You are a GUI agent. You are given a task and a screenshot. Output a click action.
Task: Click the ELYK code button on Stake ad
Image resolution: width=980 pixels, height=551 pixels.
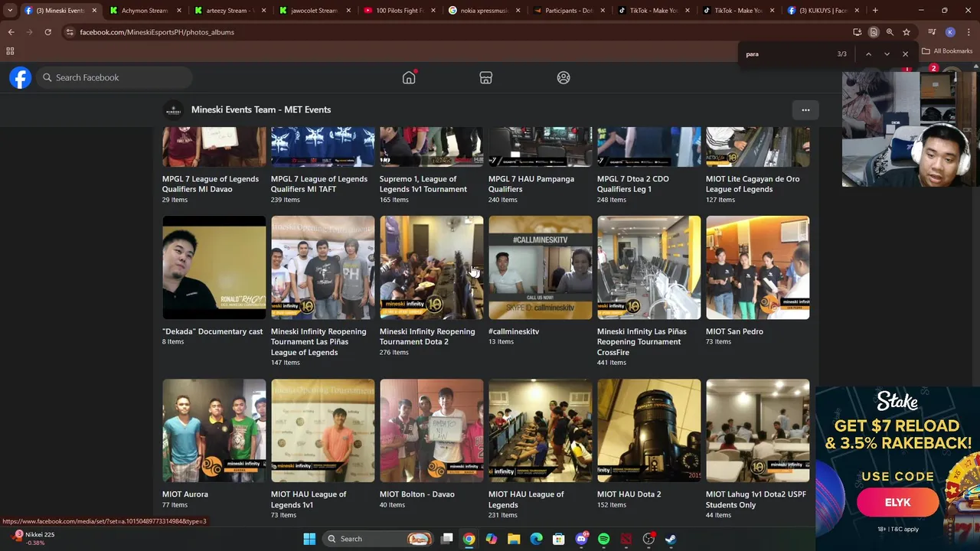coord(897,503)
